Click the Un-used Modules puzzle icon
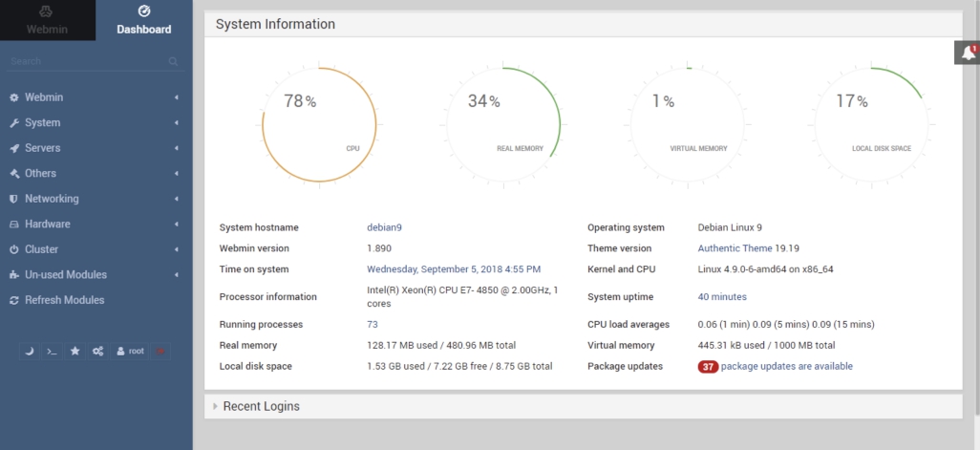Viewport: 980px width, 450px height. click(13, 275)
